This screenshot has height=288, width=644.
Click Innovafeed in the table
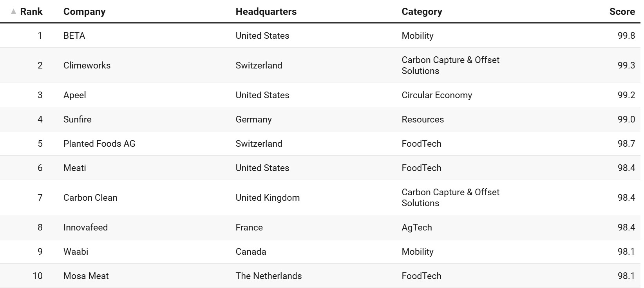point(85,227)
